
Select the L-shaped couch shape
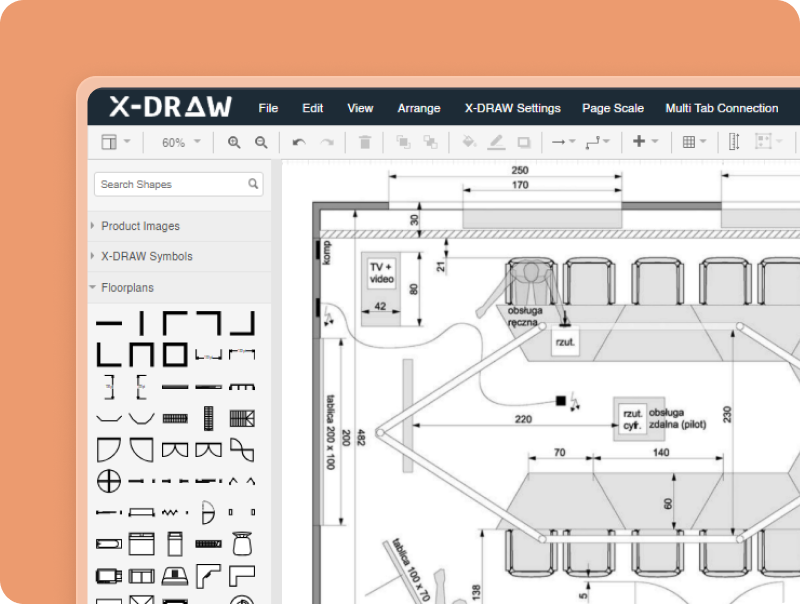pyautogui.click(x=242, y=576)
